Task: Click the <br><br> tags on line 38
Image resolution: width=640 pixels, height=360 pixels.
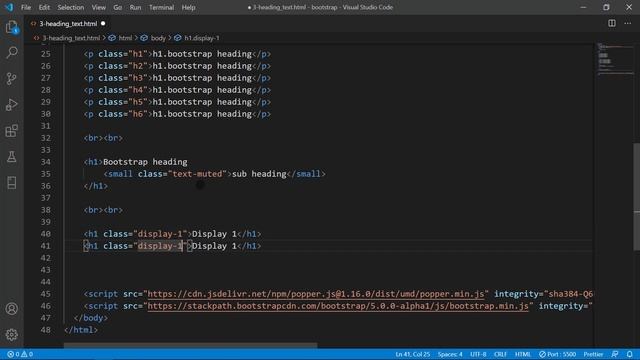Action: coord(103,210)
